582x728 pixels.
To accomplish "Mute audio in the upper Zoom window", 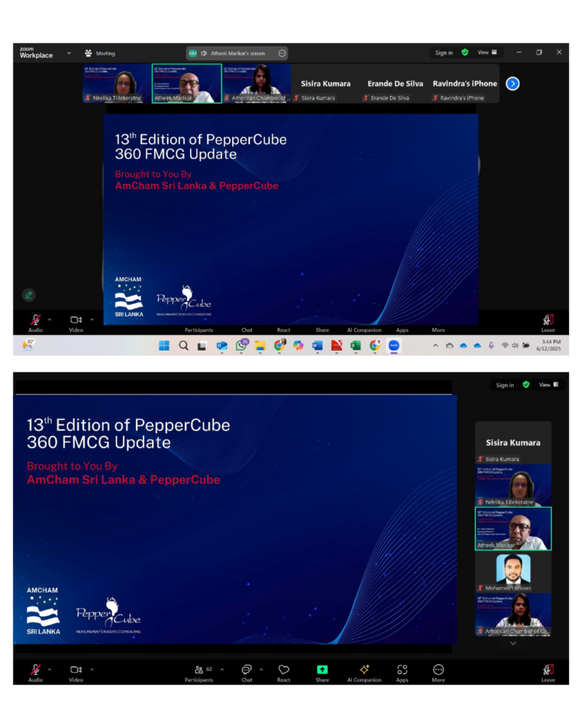I will coord(36,323).
